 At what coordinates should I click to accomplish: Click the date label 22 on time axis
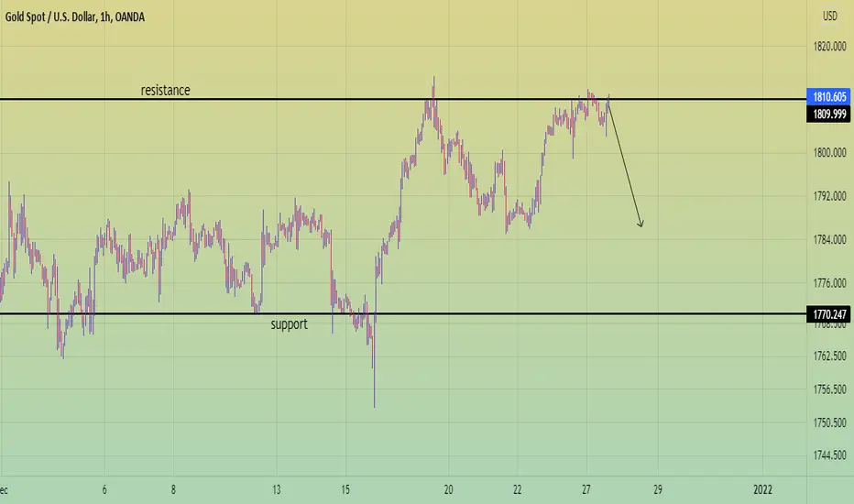tap(517, 490)
